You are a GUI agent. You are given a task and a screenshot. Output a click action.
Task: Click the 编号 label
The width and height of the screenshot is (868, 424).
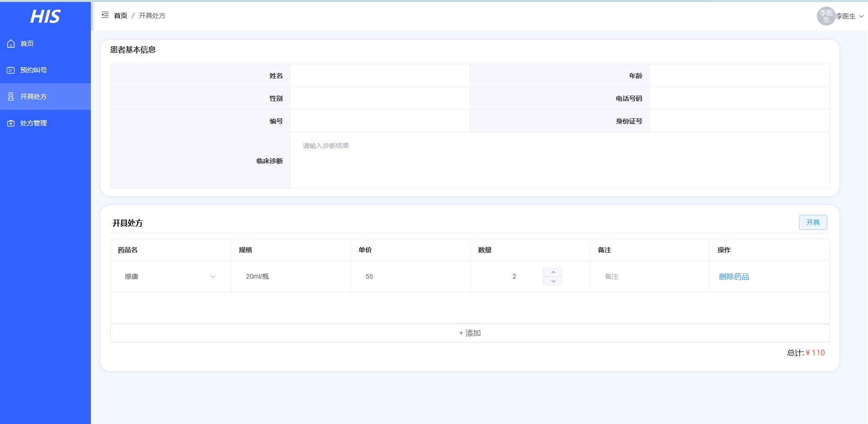click(x=276, y=121)
